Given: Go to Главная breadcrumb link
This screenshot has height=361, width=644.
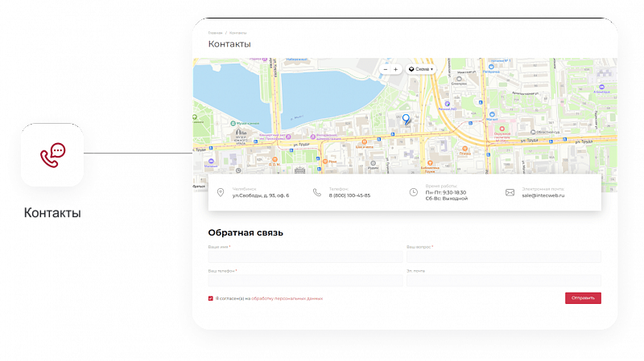Looking at the screenshot, I should 215,33.
